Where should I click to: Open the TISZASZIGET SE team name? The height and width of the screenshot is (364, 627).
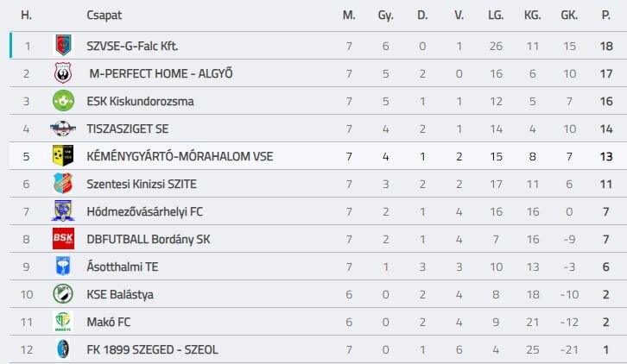pyautogui.click(x=128, y=129)
